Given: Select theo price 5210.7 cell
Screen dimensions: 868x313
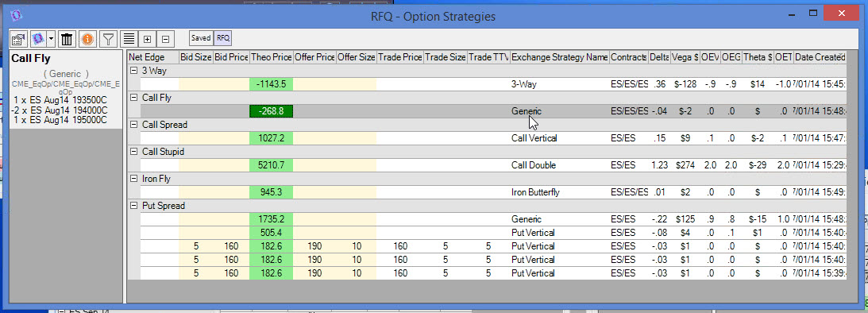Looking at the screenshot, I should tap(272, 166).
